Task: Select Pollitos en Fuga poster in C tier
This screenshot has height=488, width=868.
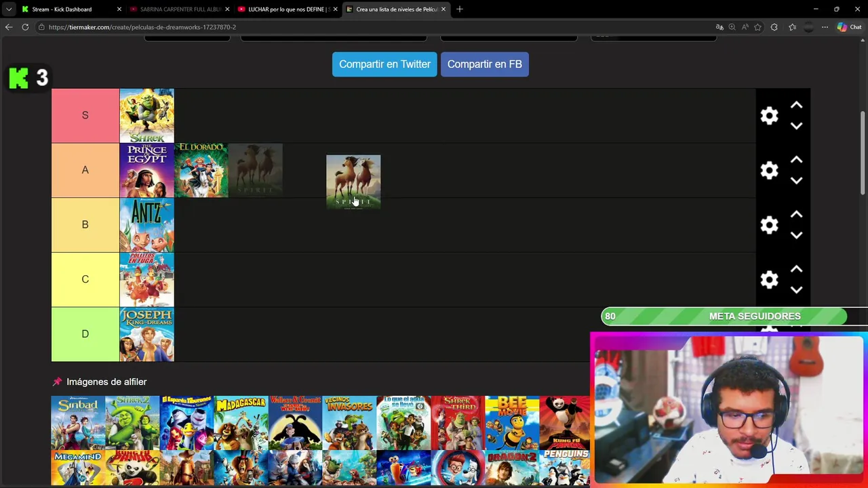Action: pos(146,279)
